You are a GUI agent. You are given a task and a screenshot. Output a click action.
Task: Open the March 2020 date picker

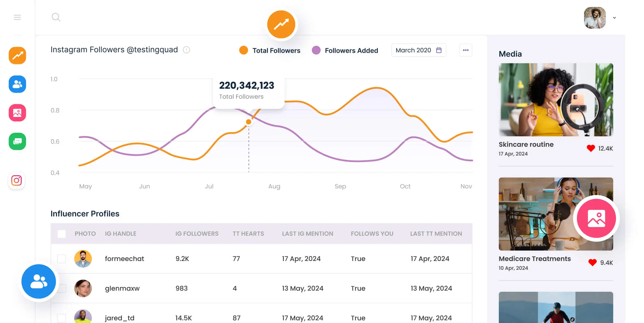coord(419,50)
